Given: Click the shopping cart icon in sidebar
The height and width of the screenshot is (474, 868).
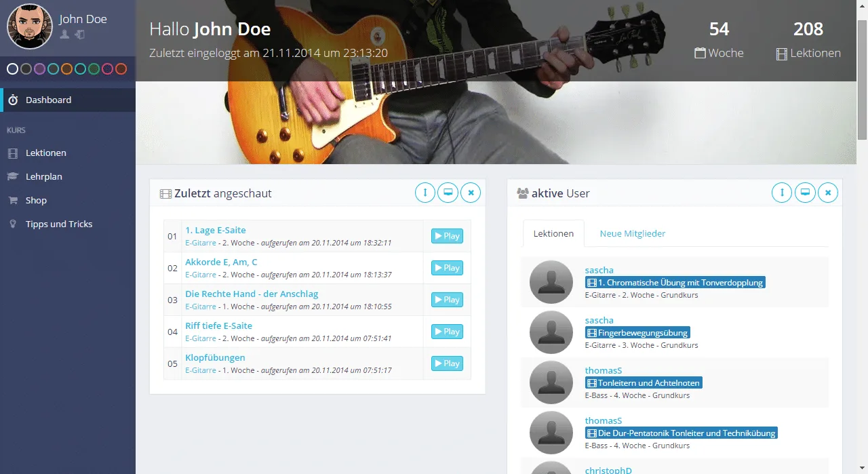Looking at the screenshot, I should (12, 200).
